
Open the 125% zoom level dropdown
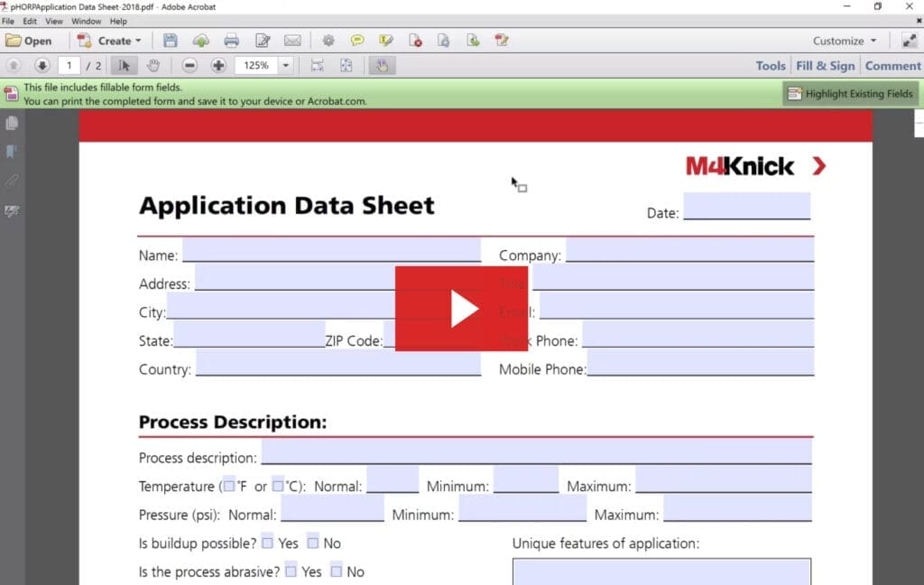tap(286, 65)
